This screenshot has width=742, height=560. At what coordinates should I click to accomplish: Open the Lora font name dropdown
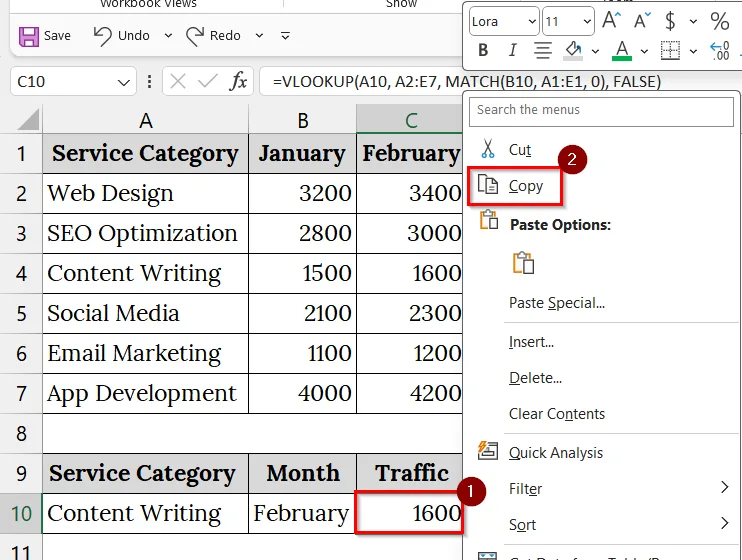coord(532,21)
